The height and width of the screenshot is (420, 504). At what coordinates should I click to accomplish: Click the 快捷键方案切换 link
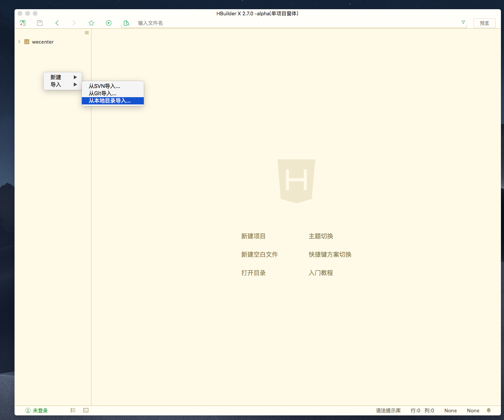click(330, 255)
